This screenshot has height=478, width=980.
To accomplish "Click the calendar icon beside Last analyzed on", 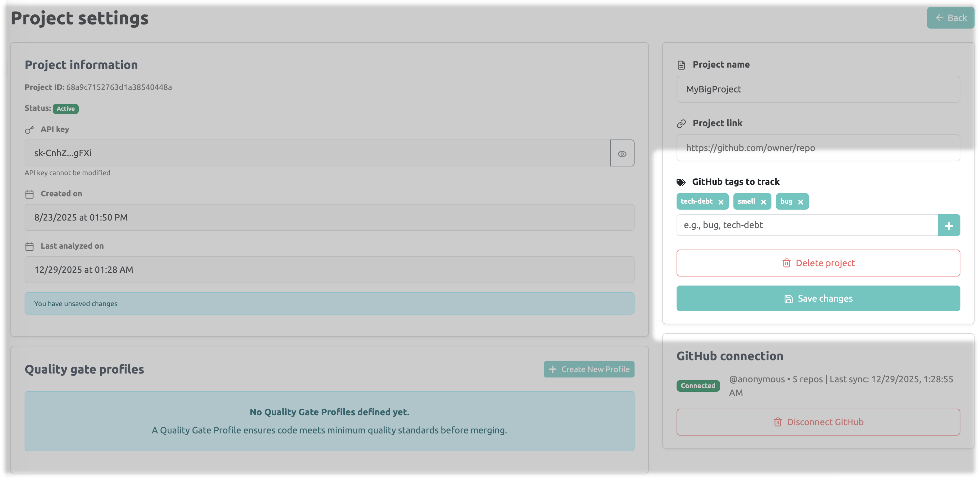I will pyautogui.click(x=29, y=246).
